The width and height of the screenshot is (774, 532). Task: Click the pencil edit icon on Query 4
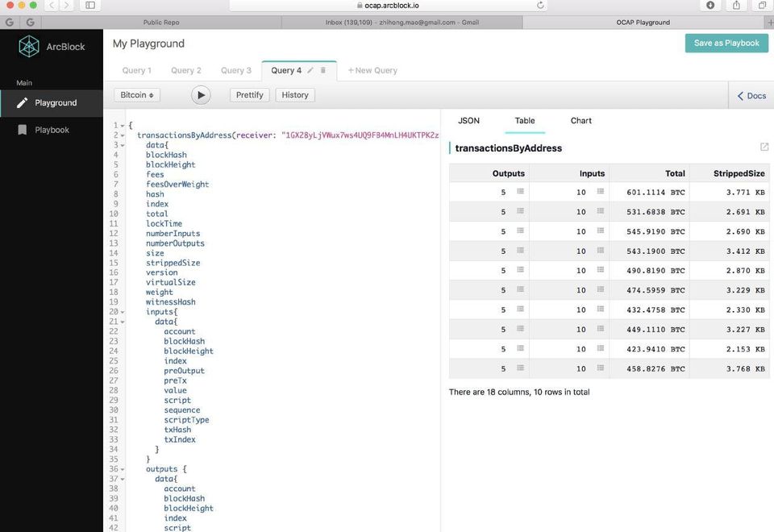tap(311, 70)
